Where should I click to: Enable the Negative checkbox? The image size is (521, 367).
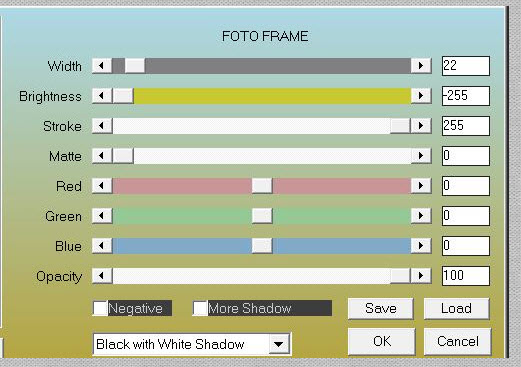[x=100, y=308]
